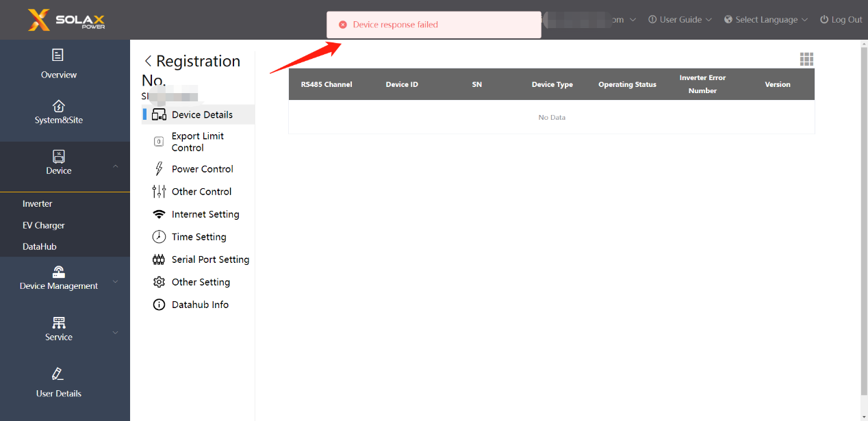The height and width of the screenshot is (421, 868).
Task: Click the Log Out button
Action: [x=841, y=20]
